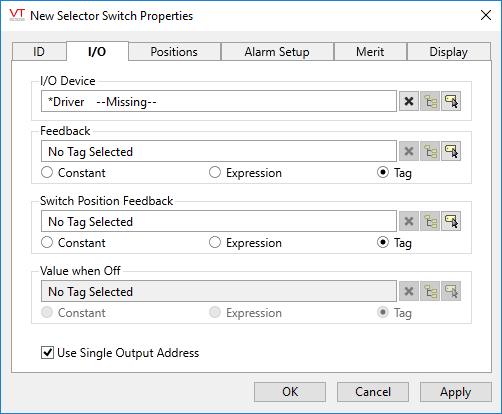502x414 pixels.
Task: Click tag properties icon for Switch Position Feedback
Action: [451, 221]
